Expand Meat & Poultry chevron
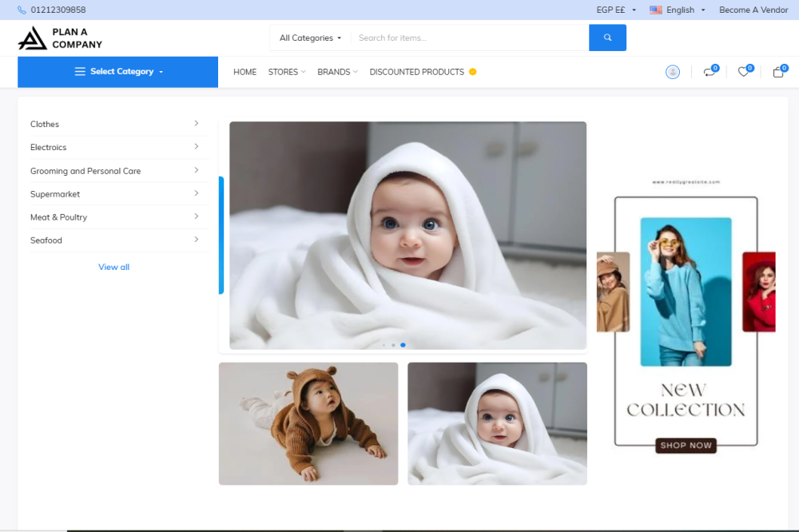This screenshot has height=532, width=799. pos(197,216)
